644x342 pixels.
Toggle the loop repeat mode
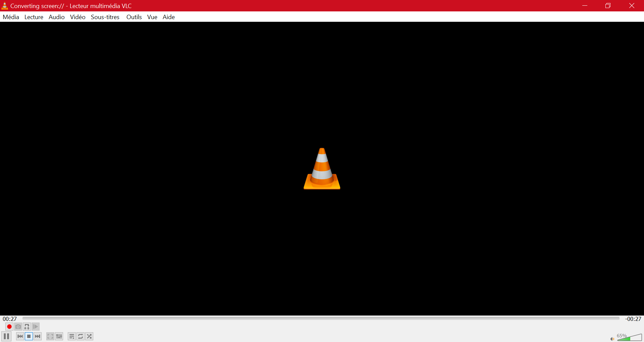tap(80, 336)
